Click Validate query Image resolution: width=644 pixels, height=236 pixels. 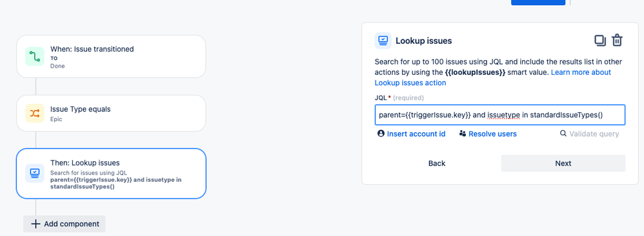(x=594, y=134)
